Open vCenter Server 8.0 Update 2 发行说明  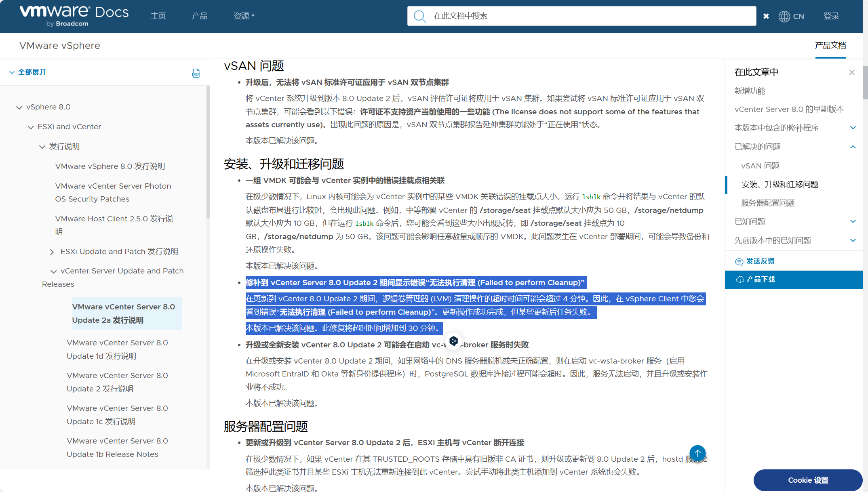[117, 382]
